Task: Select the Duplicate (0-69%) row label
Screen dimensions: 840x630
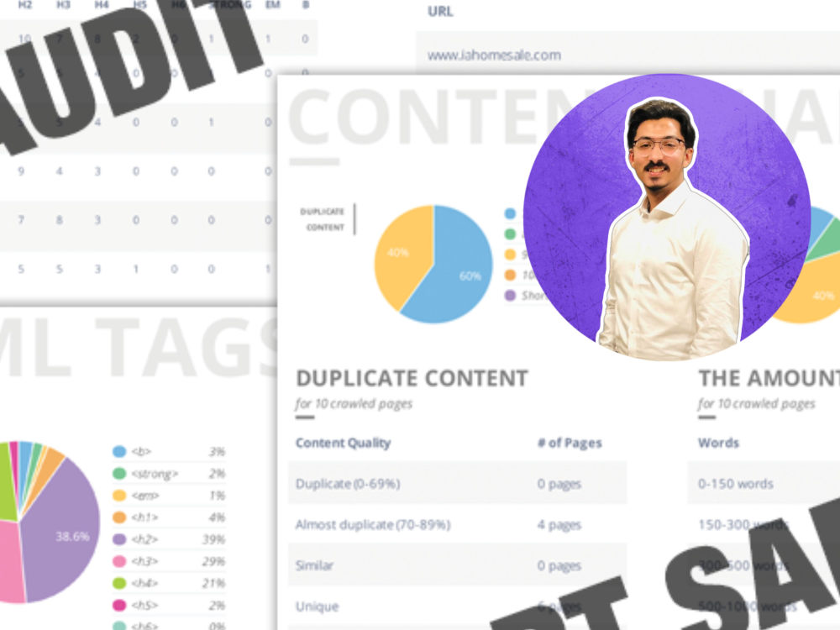Action: click(348, 484)
